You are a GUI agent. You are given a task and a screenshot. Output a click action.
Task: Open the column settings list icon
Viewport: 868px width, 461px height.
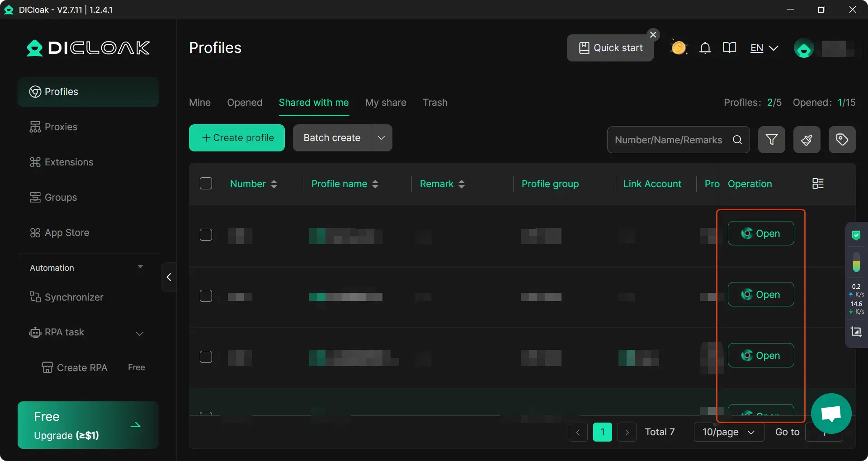point(818,183)
